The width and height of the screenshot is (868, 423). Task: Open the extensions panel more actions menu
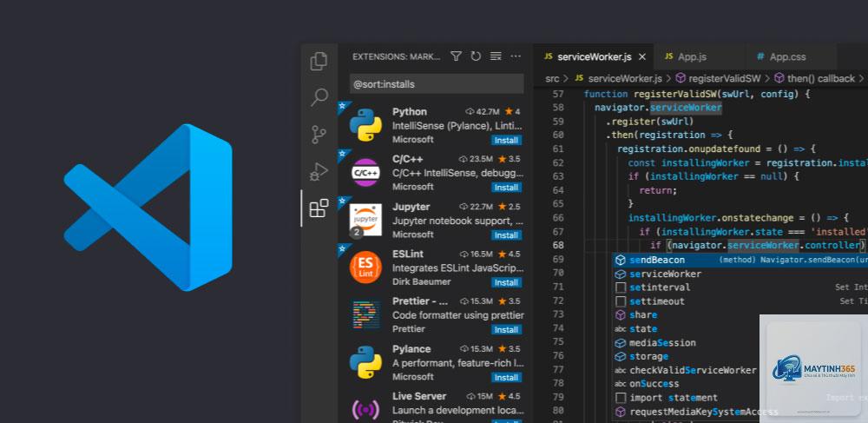pyautogui.click(x=516, y=56)
